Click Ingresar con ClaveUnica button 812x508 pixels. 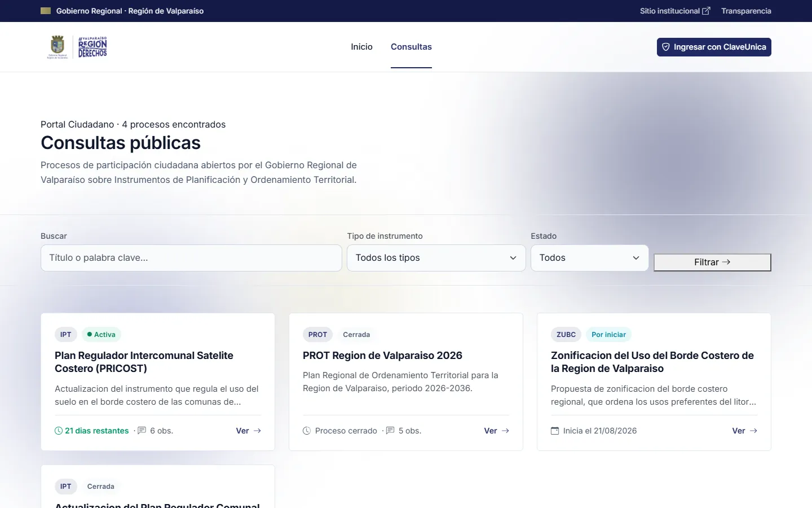714,47
